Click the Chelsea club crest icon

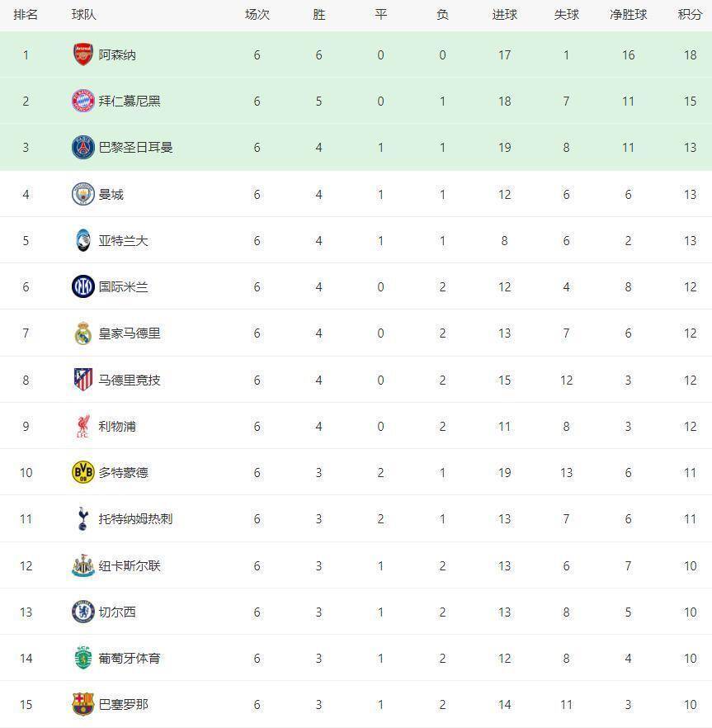pos(83,612)
